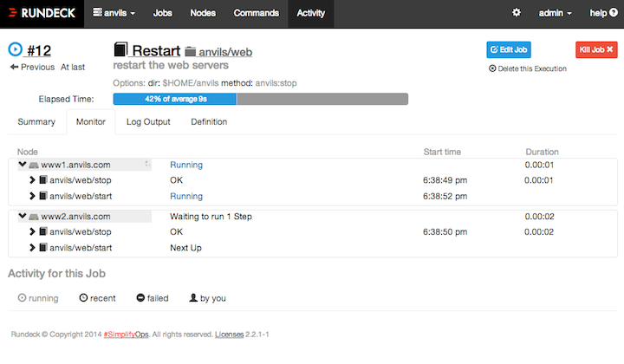This screenshot has width=624, height=364.
Task: Click the Rundeck logo in the header
Action: (x=42, y=13)
